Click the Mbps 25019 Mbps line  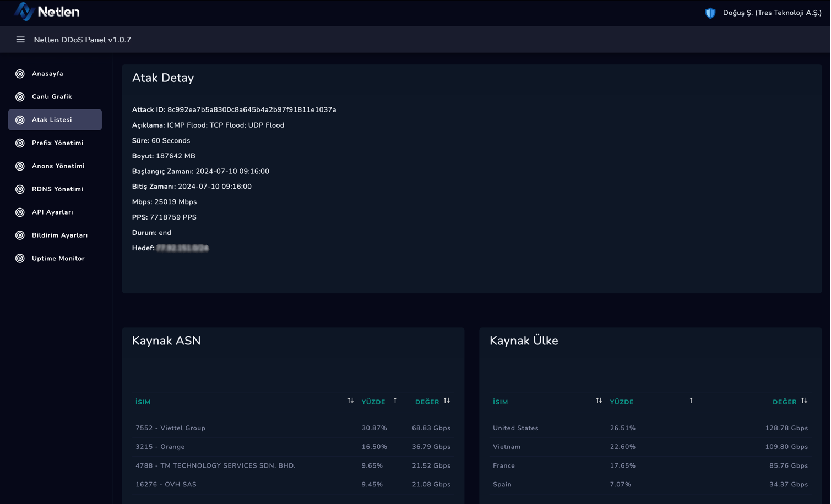coord(164,202)
